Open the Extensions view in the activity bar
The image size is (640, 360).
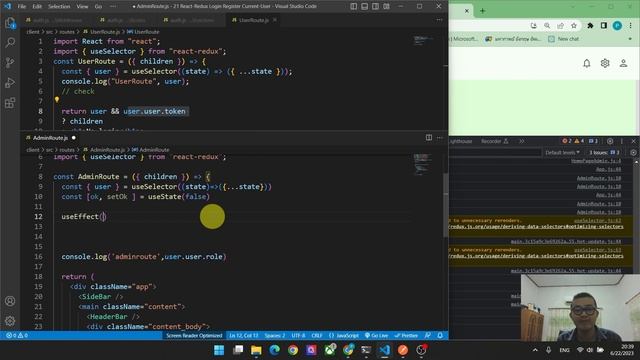(10, 102)
